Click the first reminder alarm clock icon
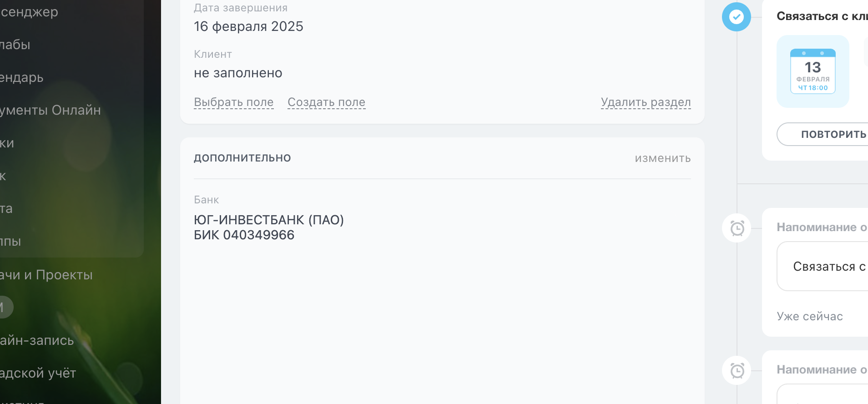Screen dimensions: 868x404 [x=737, y=228]
